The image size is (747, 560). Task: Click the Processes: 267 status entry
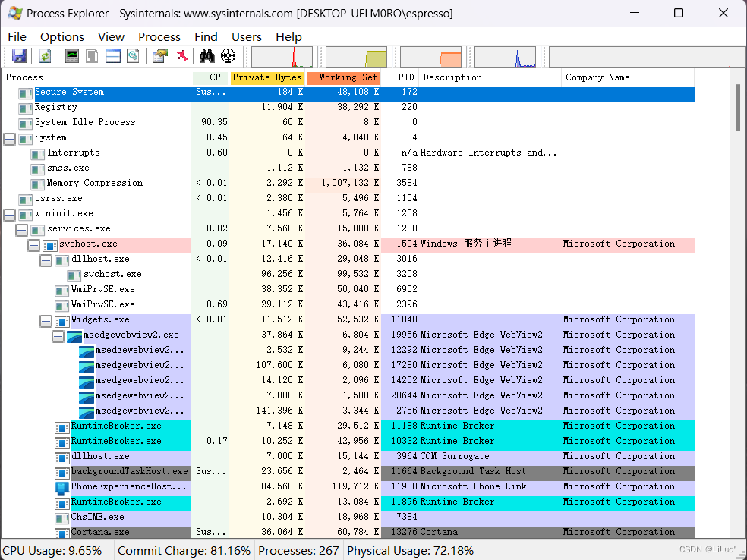point(298,551)
